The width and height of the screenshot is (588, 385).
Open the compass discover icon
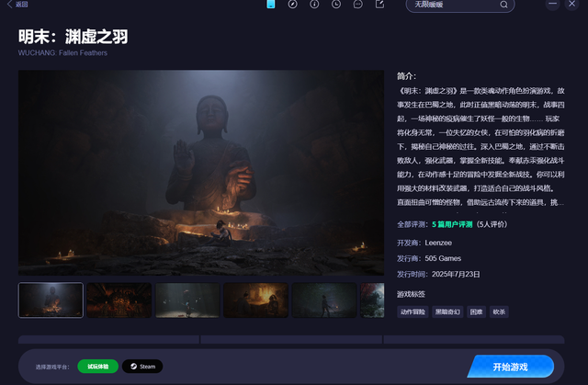[x=292, y=4]
